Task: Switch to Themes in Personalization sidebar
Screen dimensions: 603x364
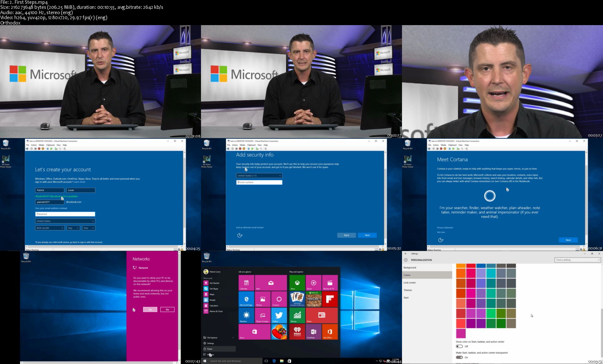Action: tap(408, 290)
